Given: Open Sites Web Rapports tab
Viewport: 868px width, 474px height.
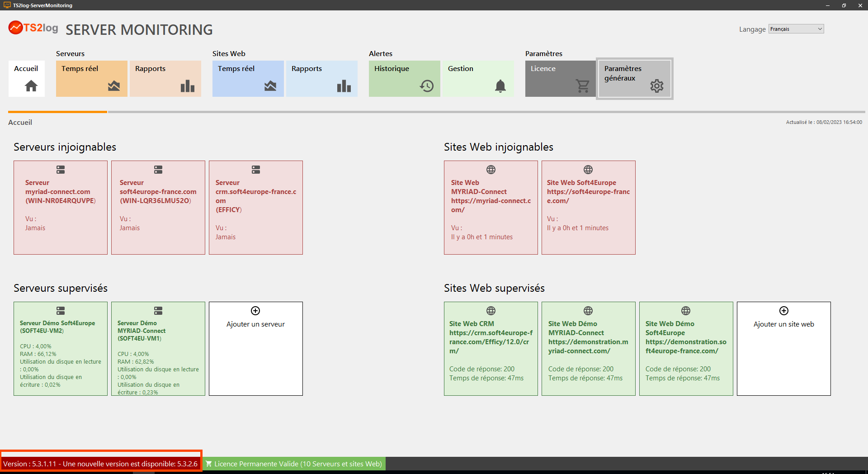Looking at the screenshot, I should (x=322, y=79).
